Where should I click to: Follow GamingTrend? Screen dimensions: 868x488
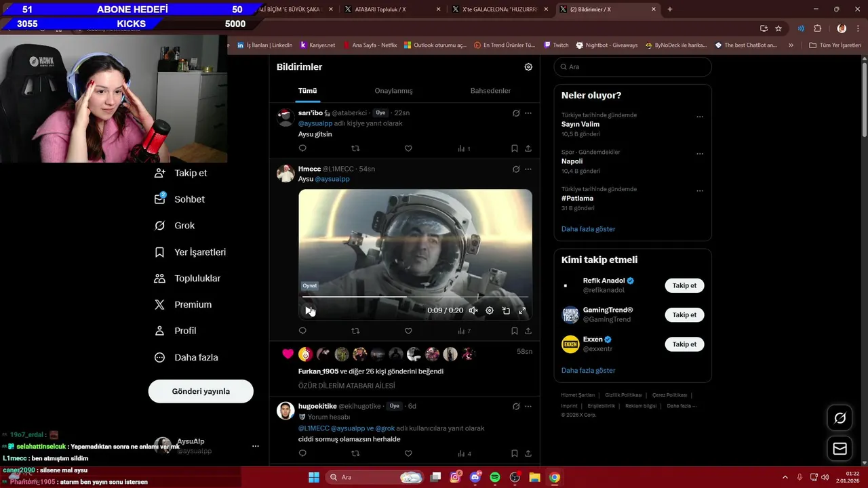click(684, 314)
